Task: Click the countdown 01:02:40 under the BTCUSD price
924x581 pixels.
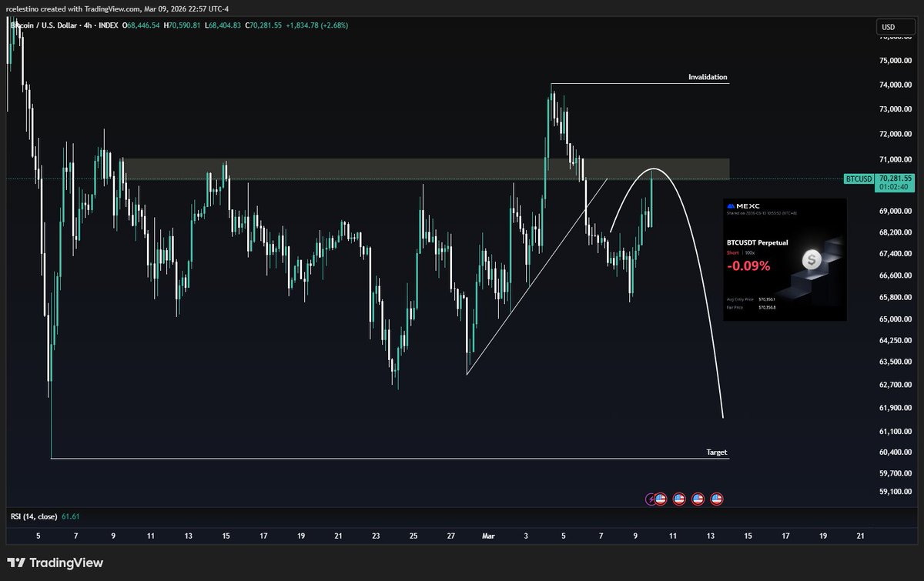Action: [894, 186]
